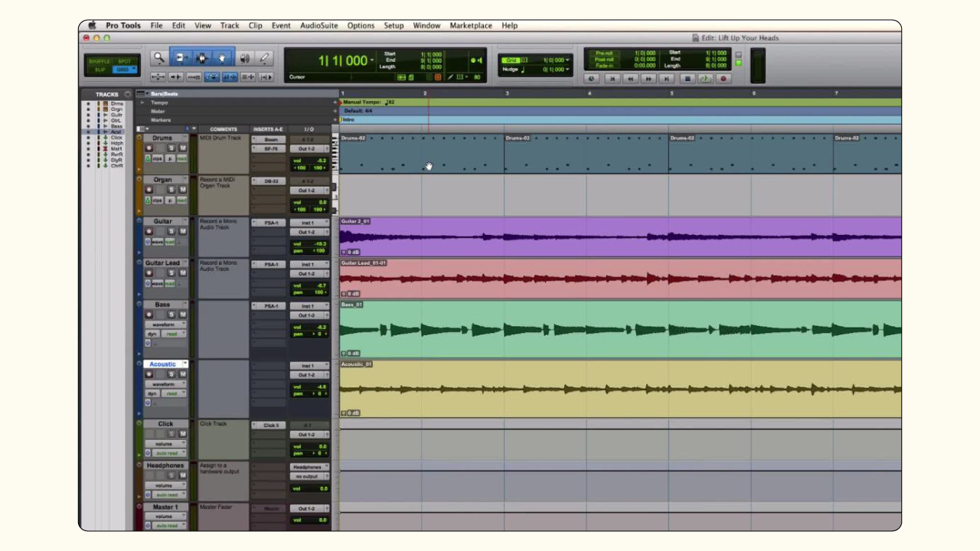
Task: Open the File menu
Action: pyautogui.click(x=157, y=25)
